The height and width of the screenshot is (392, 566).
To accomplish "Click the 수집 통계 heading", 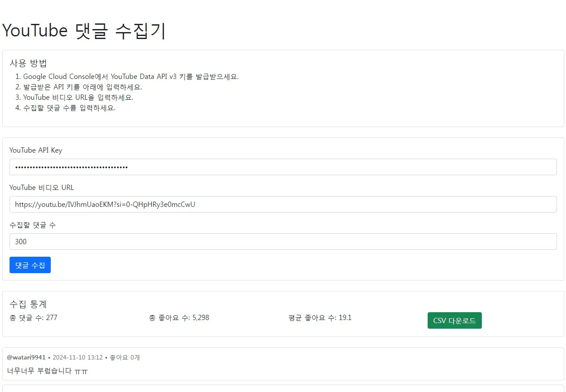I will coord(28,304).
